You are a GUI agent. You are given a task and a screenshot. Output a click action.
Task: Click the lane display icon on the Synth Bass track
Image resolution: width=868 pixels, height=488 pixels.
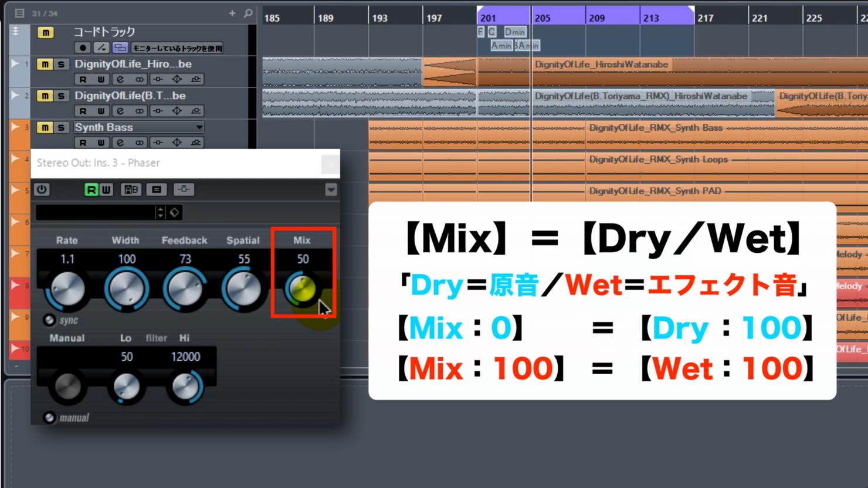click(196, 143)
